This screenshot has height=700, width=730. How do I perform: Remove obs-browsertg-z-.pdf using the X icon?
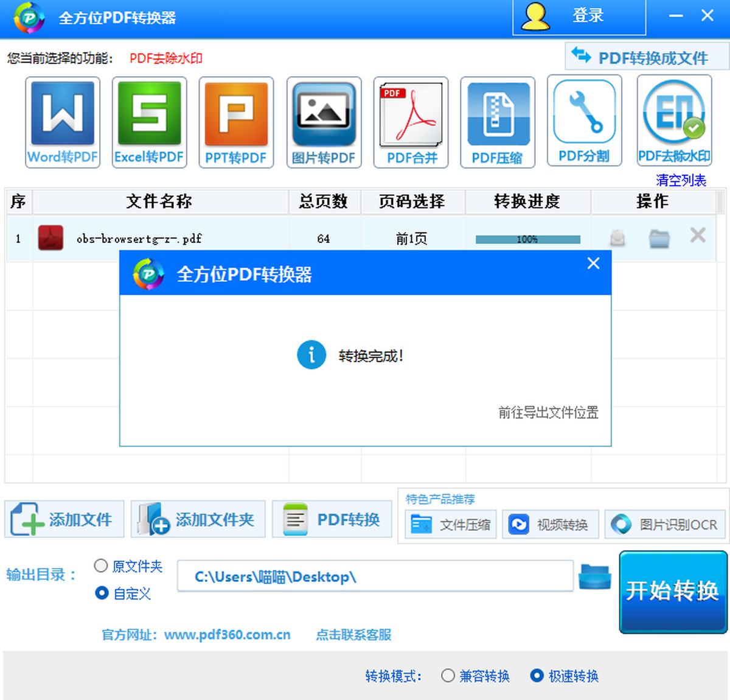[698, 235]
